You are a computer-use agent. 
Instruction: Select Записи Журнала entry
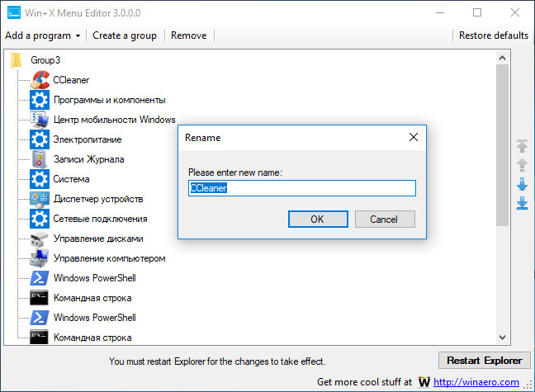88,159
